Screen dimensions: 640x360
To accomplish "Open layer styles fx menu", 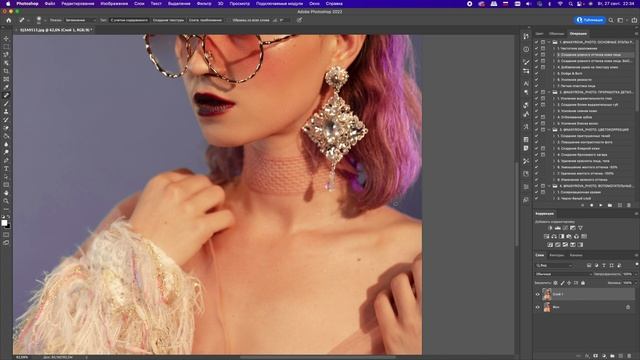I will [x=587, y=356].
